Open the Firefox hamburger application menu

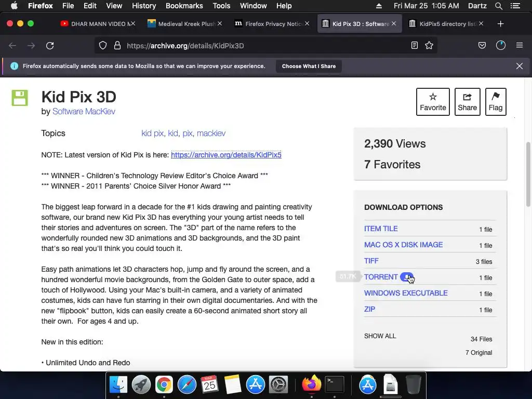(520, 45)
